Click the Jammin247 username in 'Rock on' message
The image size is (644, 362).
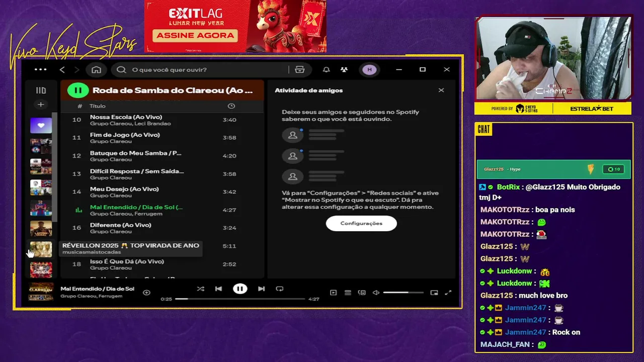[525, 332]
